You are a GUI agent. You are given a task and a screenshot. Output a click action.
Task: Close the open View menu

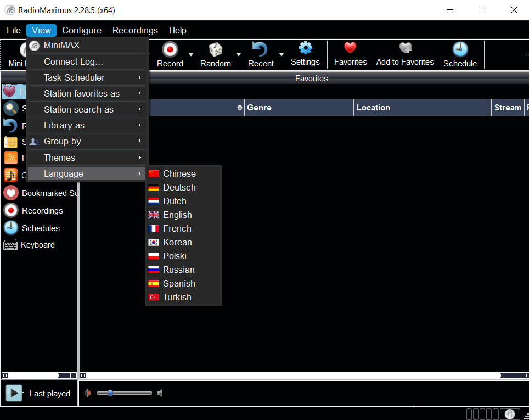click(41, 30)
